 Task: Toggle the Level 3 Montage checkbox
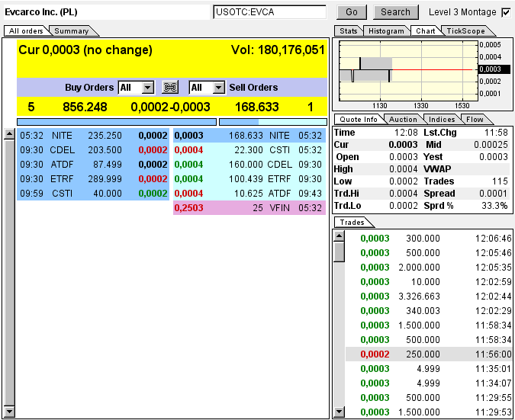[506, 12]
